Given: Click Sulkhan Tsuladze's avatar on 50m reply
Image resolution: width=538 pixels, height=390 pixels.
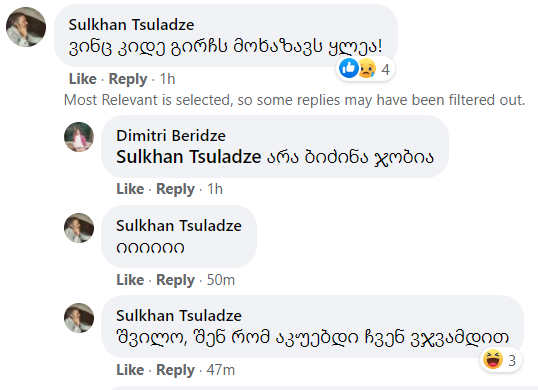Looking at the screenshot, I should 79,228.
